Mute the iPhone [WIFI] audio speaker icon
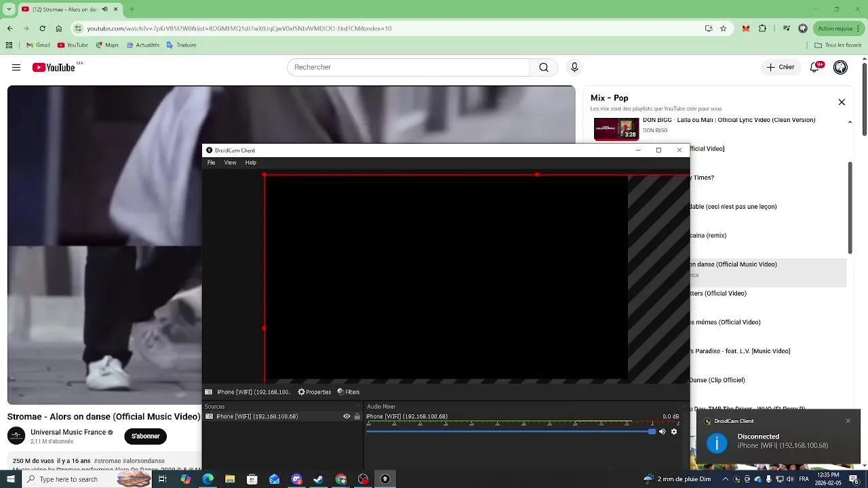 pos(663,432)
